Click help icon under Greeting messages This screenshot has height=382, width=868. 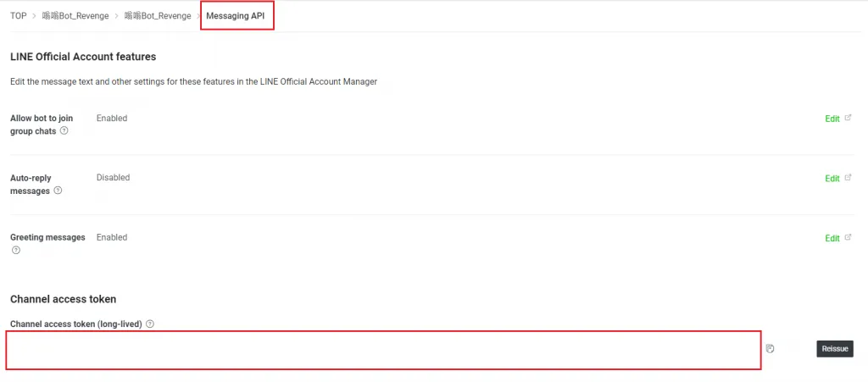[x=16, y=251]
